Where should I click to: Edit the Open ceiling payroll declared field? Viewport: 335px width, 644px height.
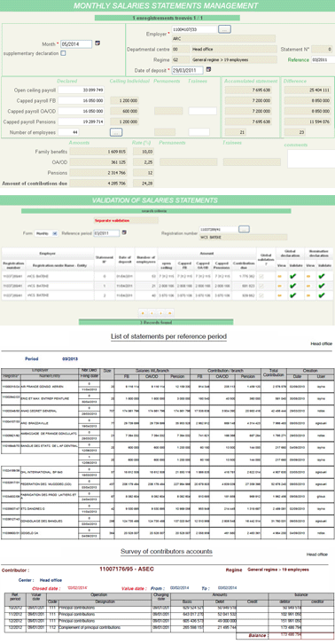click(81, 90)
